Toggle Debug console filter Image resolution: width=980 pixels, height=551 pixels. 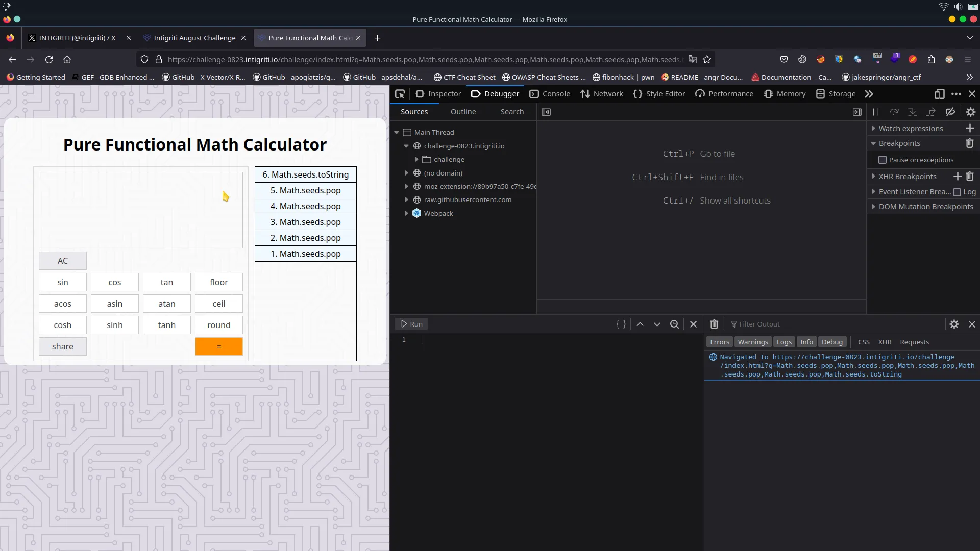832,342
